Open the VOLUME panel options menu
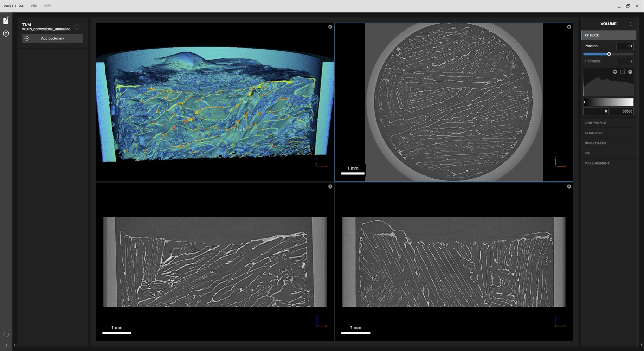 tap(630, 24)
